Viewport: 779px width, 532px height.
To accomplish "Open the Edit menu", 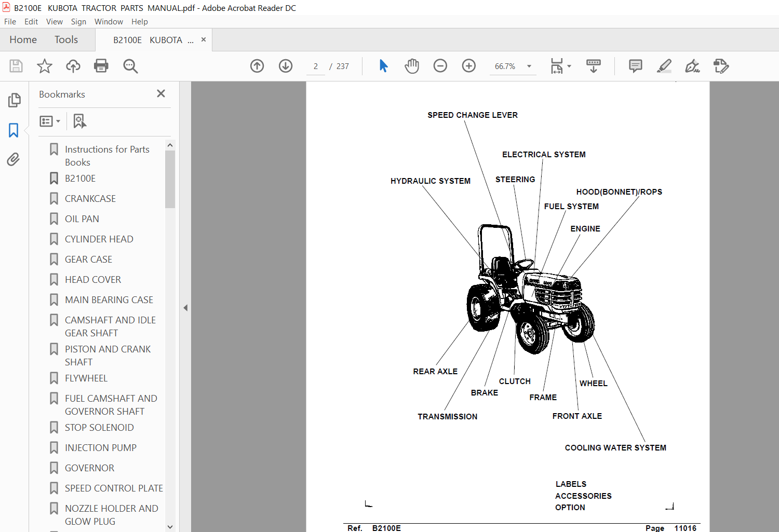I will click(31, 21).
